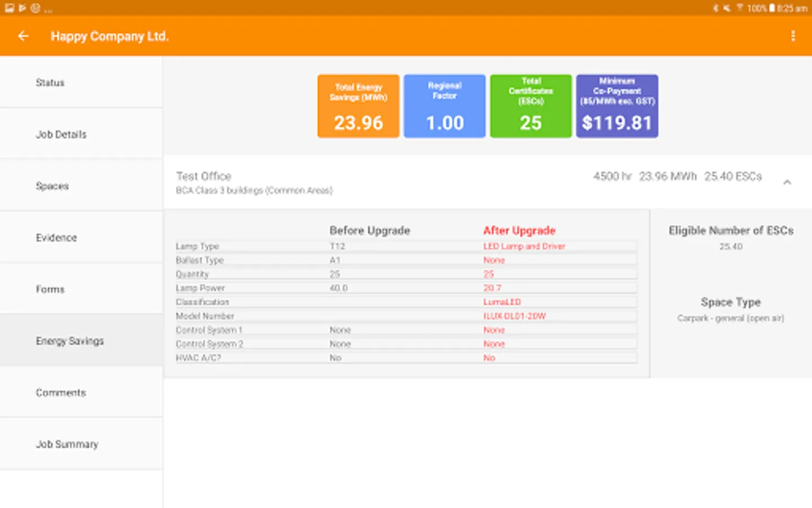Select the Energy Savings section
This screenshot has width=812, height=508.
click(81, 341)
